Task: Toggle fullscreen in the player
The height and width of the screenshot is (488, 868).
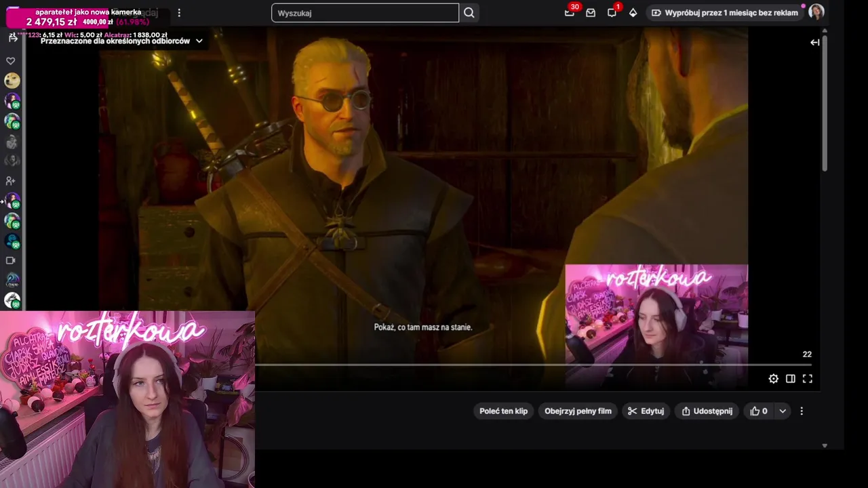Action: click(x=808, y=379)
